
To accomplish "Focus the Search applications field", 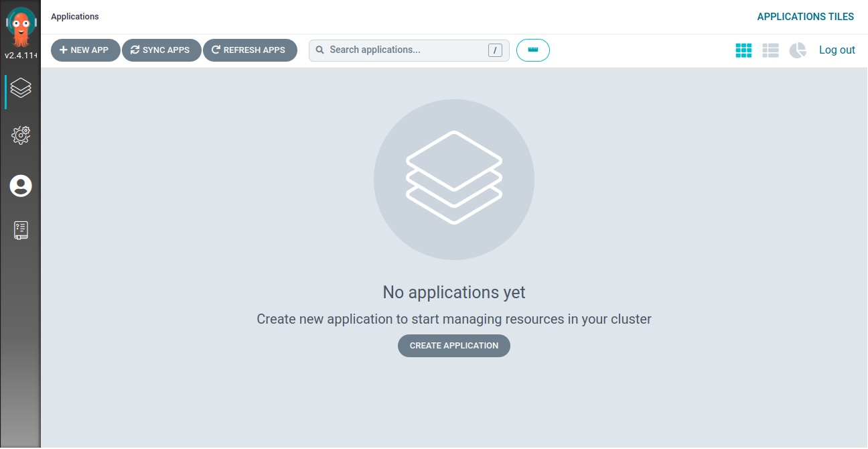I will coord(402,50).
